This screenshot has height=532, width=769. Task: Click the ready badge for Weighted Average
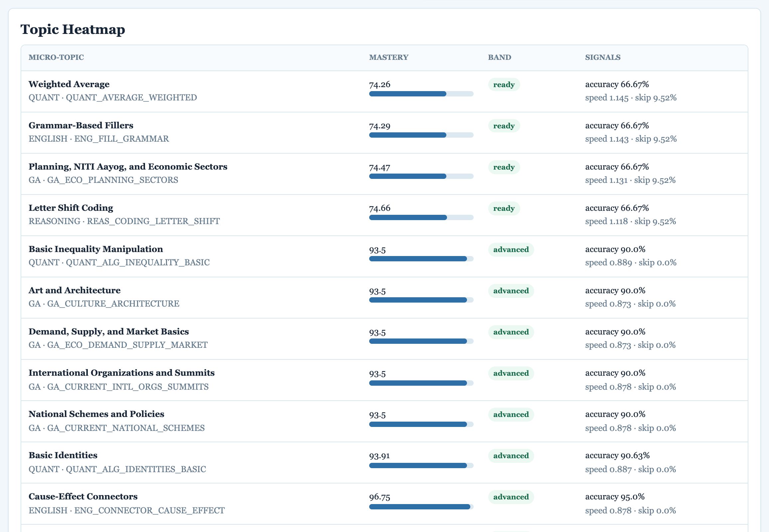[504, 85]
